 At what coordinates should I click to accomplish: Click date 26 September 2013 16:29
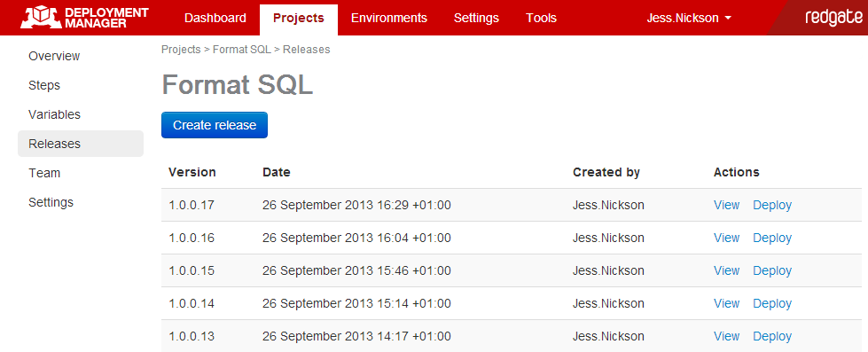tap(356, 206)
